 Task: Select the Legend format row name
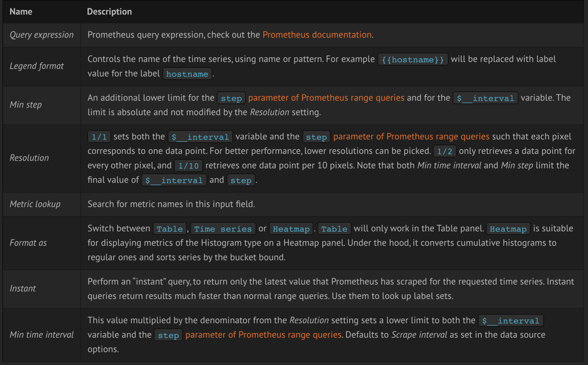[x=37, y=66]
